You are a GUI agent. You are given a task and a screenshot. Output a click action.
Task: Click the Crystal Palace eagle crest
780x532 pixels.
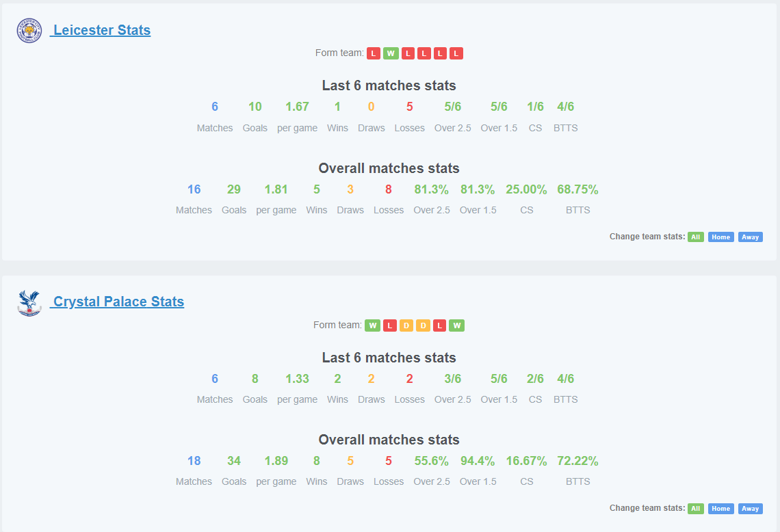[29, 304]
